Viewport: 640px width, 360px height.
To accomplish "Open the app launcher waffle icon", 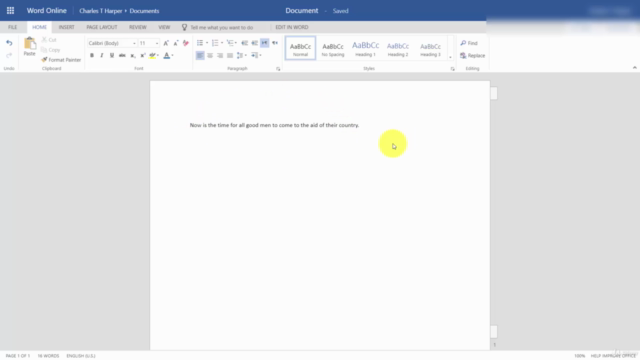I will pos(10,11).
